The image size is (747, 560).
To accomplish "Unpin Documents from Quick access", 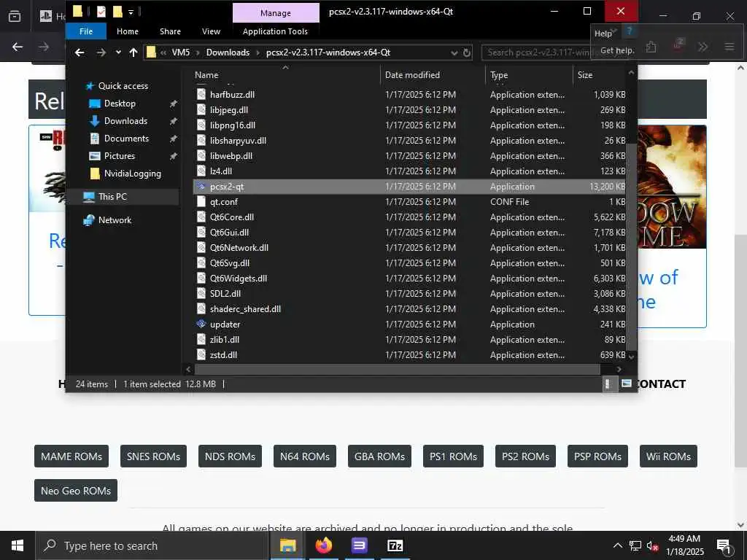I will point(173,139).
